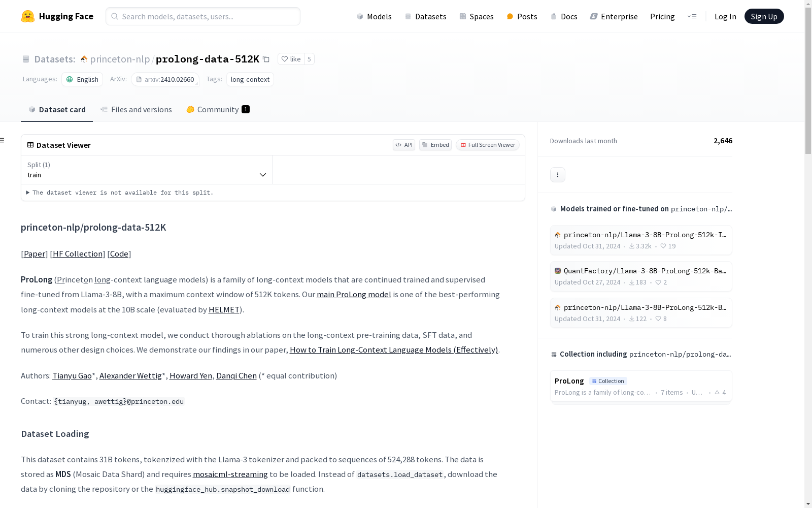Open the Community tab
812x508 pixels.
pos(218,110)
